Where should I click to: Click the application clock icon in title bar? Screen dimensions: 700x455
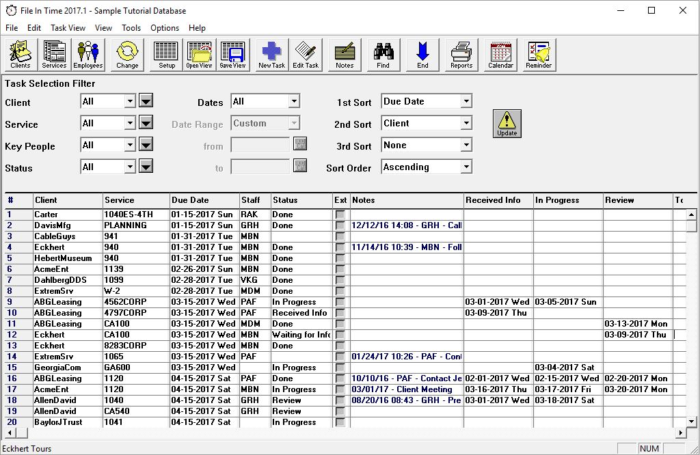(11, 10)
